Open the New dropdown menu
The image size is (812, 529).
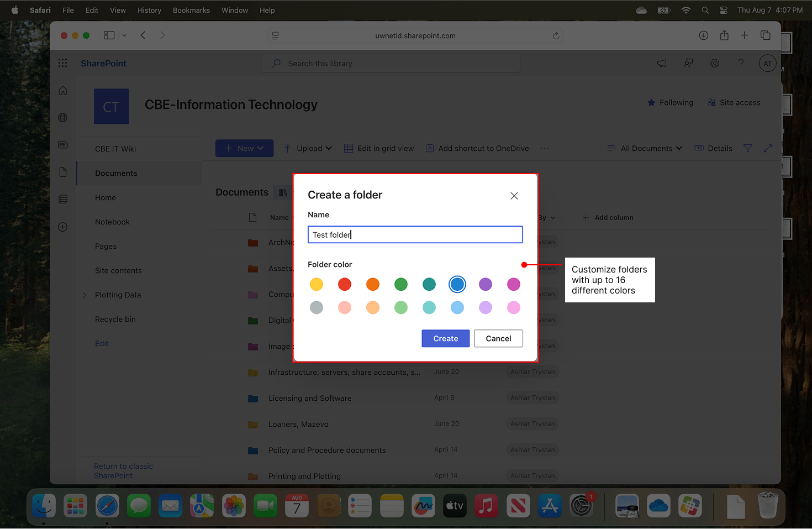244,148
